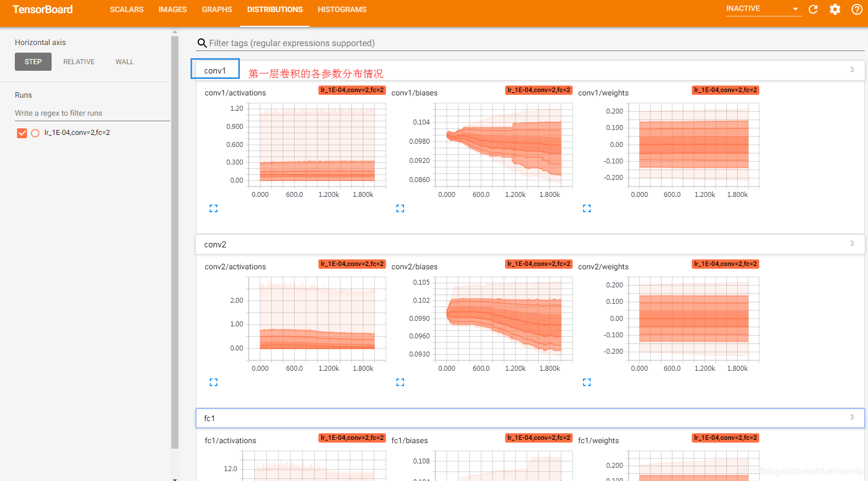Click the run legend badge on conv2/weights

[725, 264]
